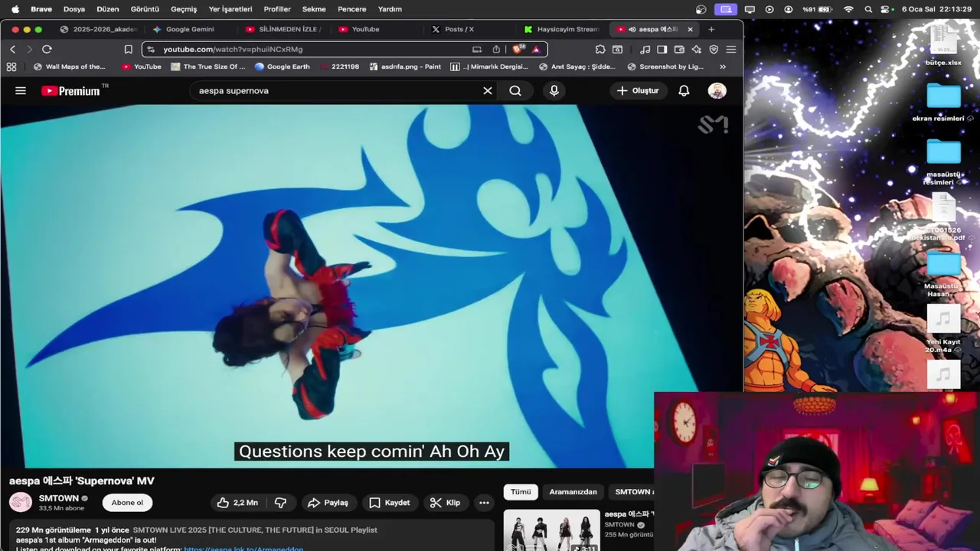This screenshot has width=980, height=551.
Task: Open the 'asdnfa.png - Paint' bookmark
Action: click(x=404, y=67)
